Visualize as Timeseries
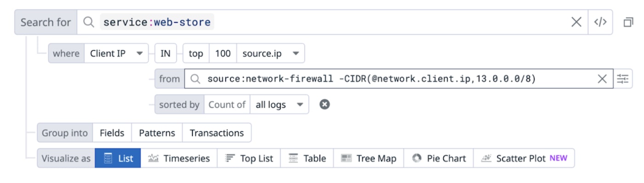 [179, 158]
